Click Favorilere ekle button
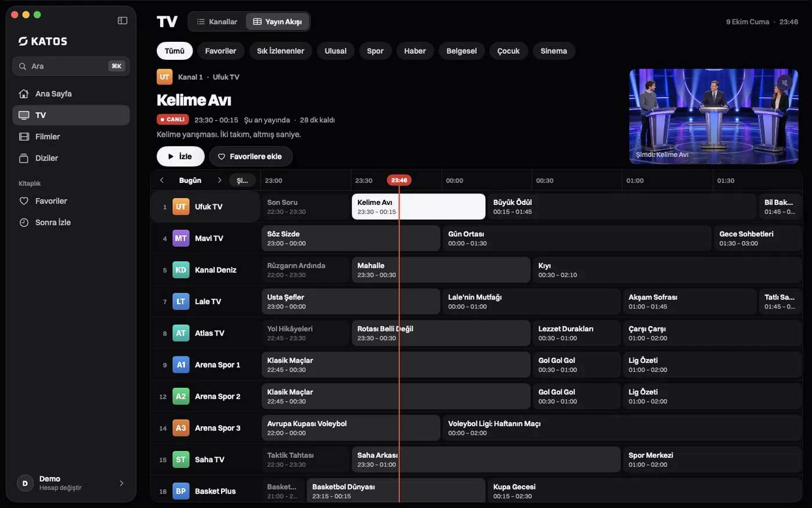Viewport: 812px width, 508px height. click(x=251, y=156)
